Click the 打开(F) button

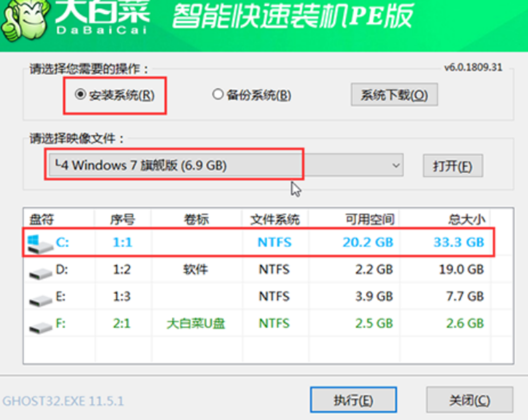point(453,166)
